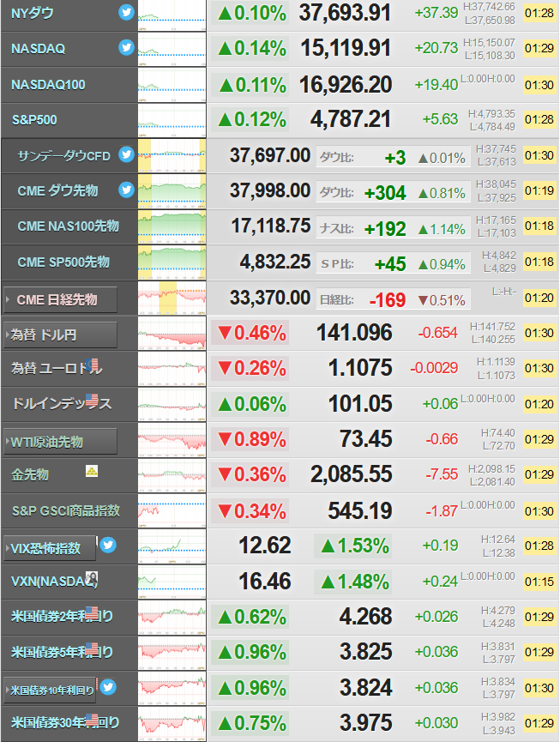Expand the VIX恐怖指数 button
The width and height of the screenshot is (560, 742).
tap(50, 548)
